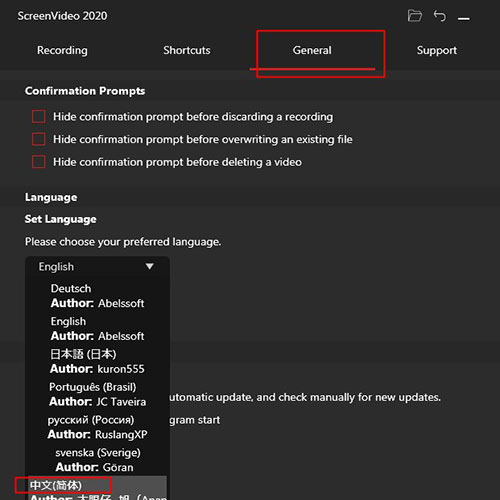The height and width of the screenshot is (500, 500).
Task: Click 'Please choose your preferred language.' text
Action: click(123, 242)
